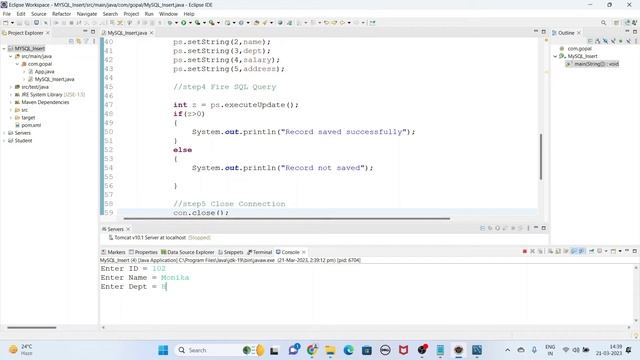Select App.java in Project Explorer
The image size is (640, 360).
[x=41, y=72]
